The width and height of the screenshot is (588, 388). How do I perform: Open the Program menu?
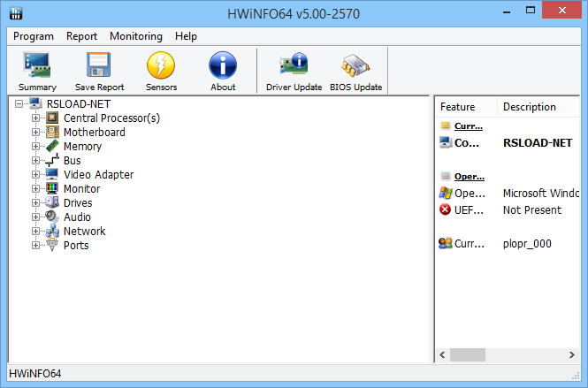pyautogui.click(x=34, y=36)
